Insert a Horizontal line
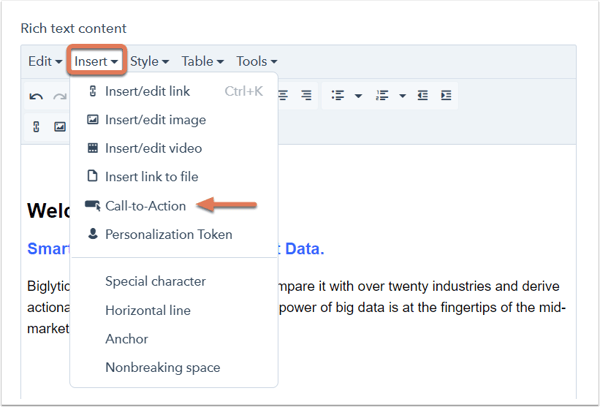Screen dimensions: 600x407 click(x=174, y=310)
